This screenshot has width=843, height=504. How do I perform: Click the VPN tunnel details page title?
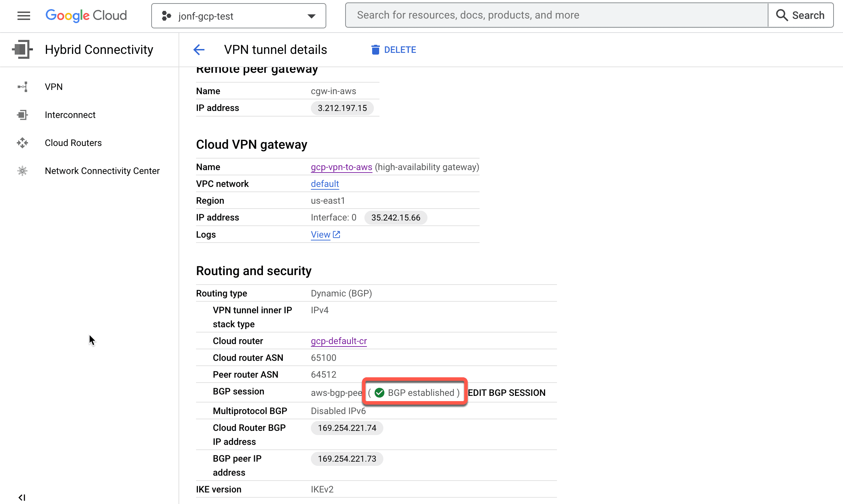pyautogui.click(x=276, y=50)
